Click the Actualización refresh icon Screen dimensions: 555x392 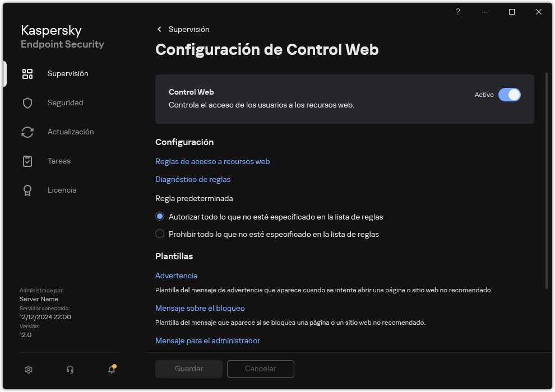coord(27,132)
